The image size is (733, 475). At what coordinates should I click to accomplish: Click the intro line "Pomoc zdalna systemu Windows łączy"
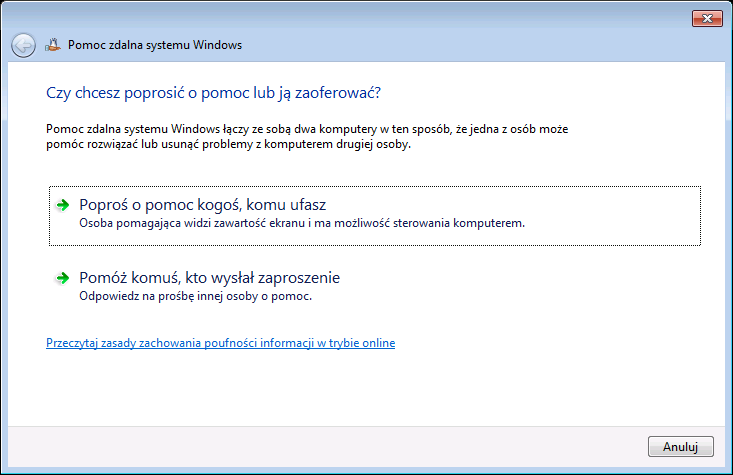[306, 130]
